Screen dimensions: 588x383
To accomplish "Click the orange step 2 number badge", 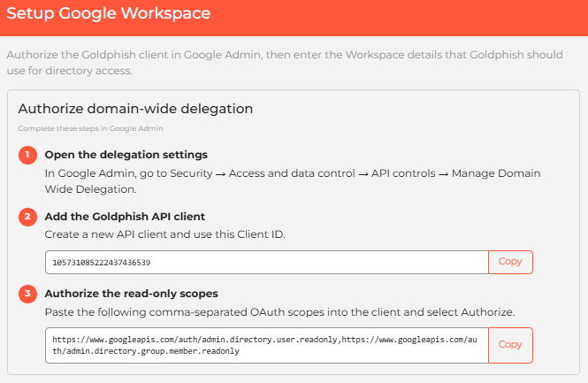I will 27,217.
